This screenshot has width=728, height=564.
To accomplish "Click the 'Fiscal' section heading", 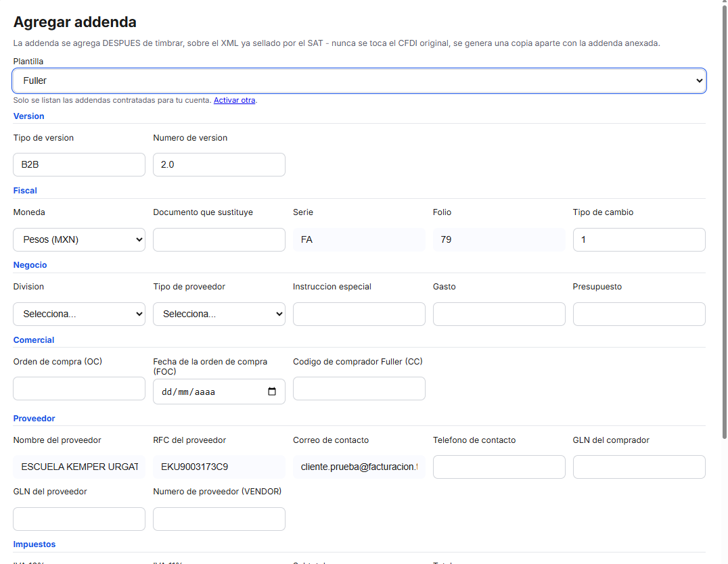I will click(25, 191).
